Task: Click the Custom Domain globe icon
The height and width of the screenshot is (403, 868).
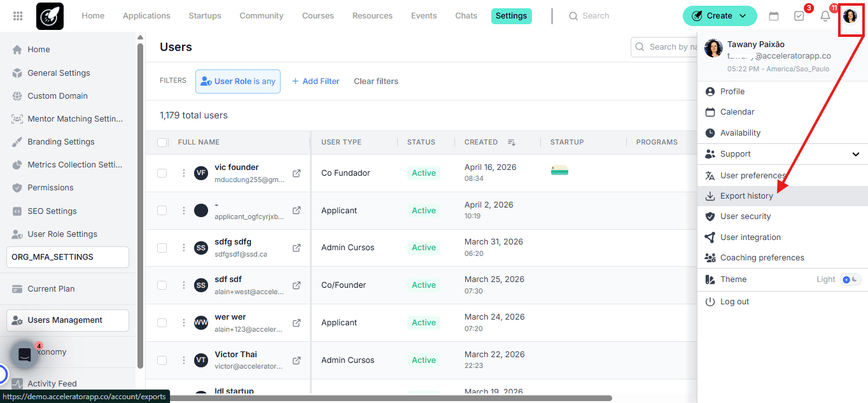Action: click(17, 96)
